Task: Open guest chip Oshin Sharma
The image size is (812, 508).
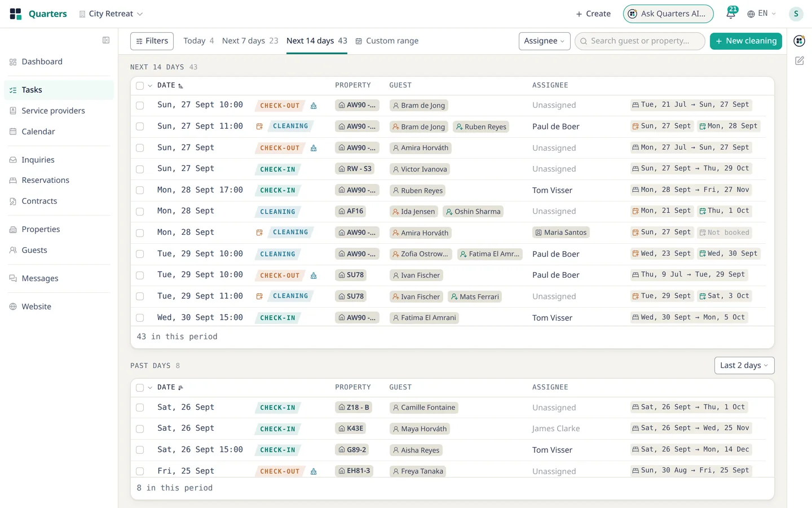Action: pyautogui.click(x=473, y=212)
